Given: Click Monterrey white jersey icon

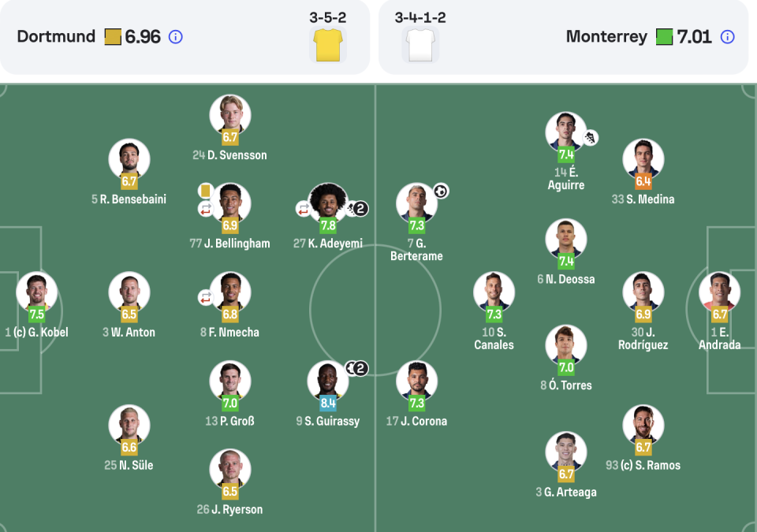Looking at the screenshot, I should (420, 45).
